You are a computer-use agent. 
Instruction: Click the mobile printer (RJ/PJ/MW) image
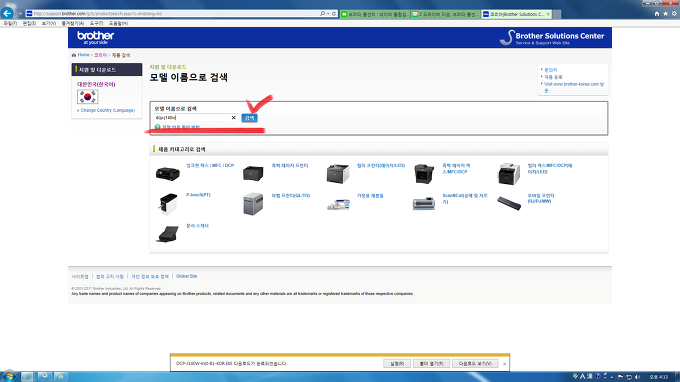(509, 203)
